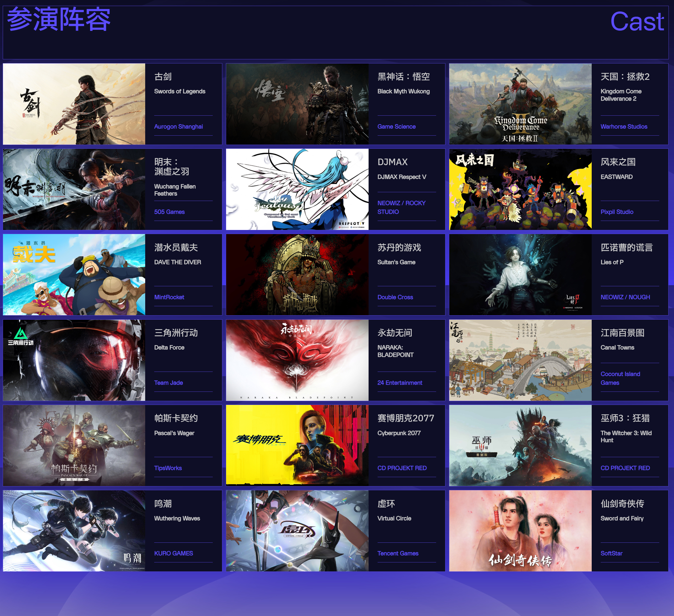Open the Delta Force cover artwork

click(x=74, y=360)
